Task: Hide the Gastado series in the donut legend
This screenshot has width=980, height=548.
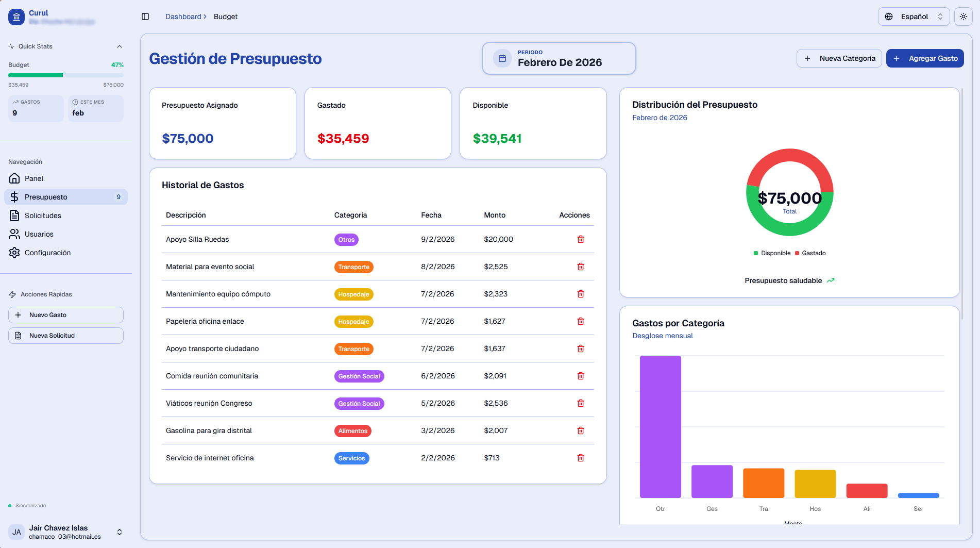Action: coord(810,253)
